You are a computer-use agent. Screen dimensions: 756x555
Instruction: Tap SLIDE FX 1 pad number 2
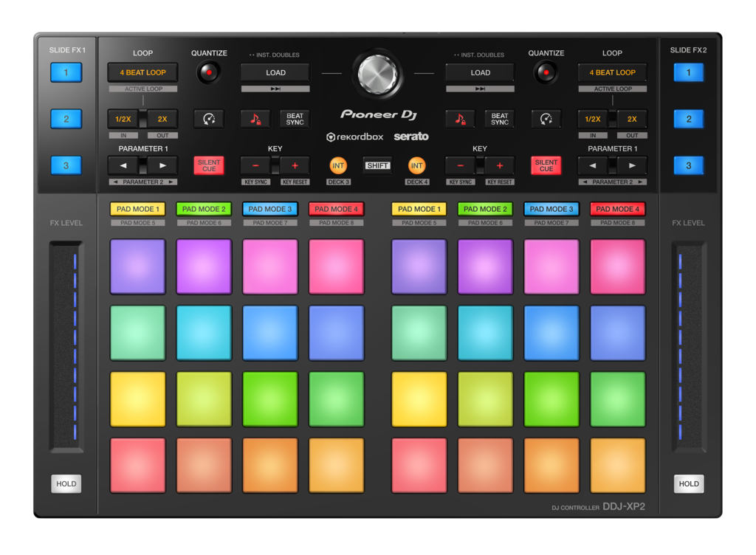[68, 118]
